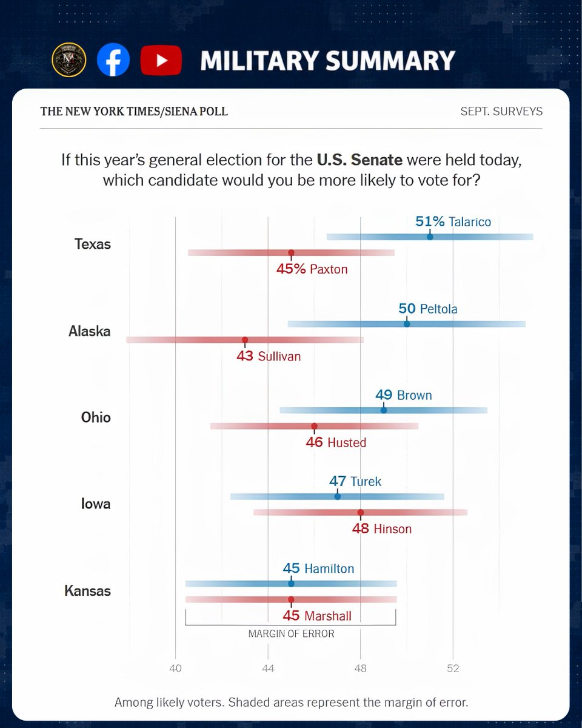Click the YouTube play icon

pyautogui.click(x=161, y=59)
